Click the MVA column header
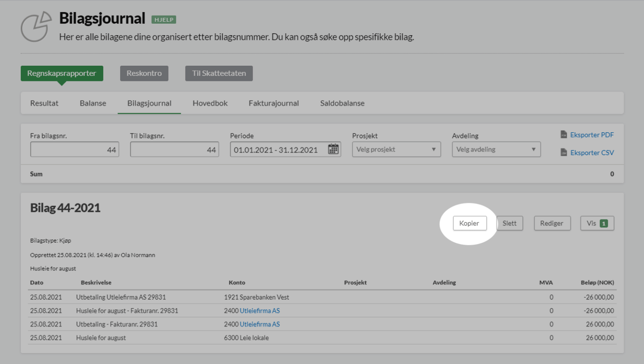The height and width of the screenshot is (364, 644). coord(546,283)
